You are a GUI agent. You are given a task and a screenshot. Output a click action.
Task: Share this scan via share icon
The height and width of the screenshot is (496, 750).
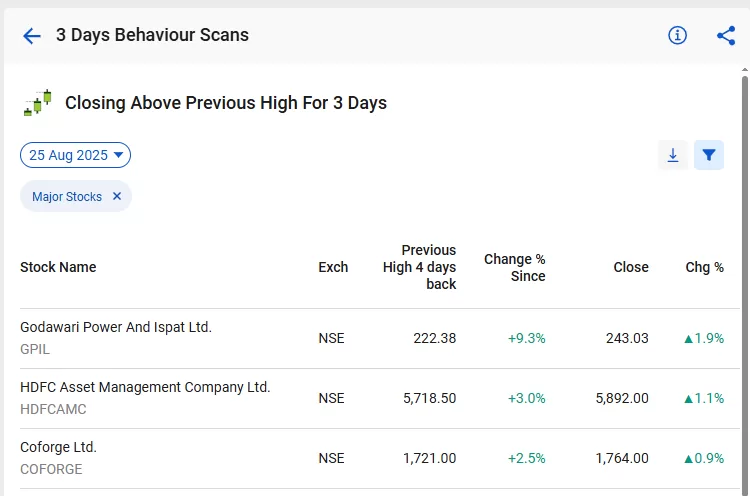click(x=726, y=35)
